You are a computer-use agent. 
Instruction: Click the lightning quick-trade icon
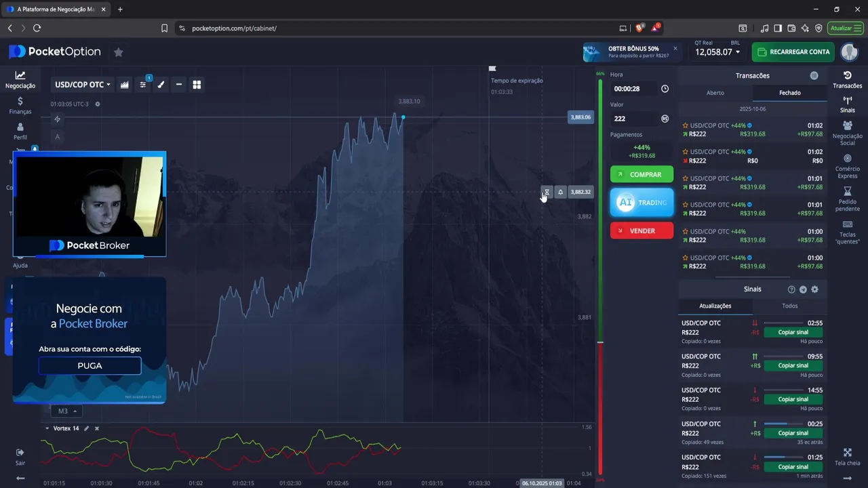[58, 119]
